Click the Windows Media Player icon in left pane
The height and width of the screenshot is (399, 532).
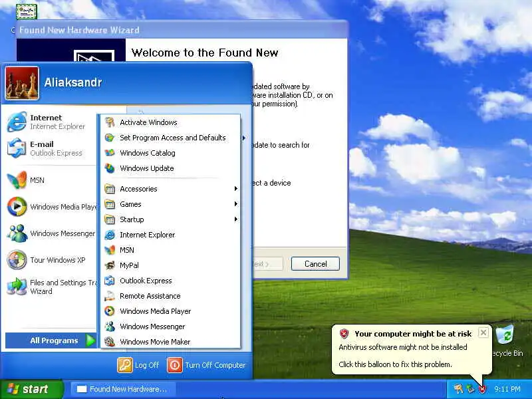pos(17,206)
